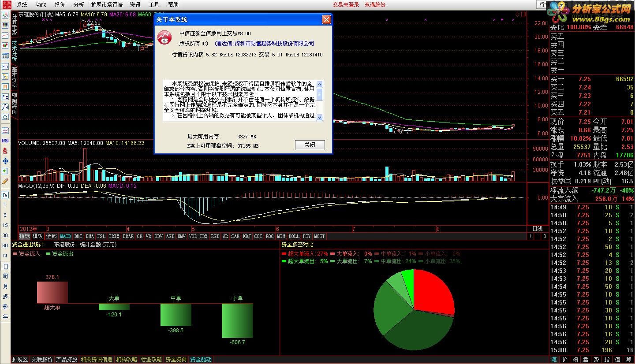
Task: Click the Fiz icon in left sidebar
Action: (5, 97)
